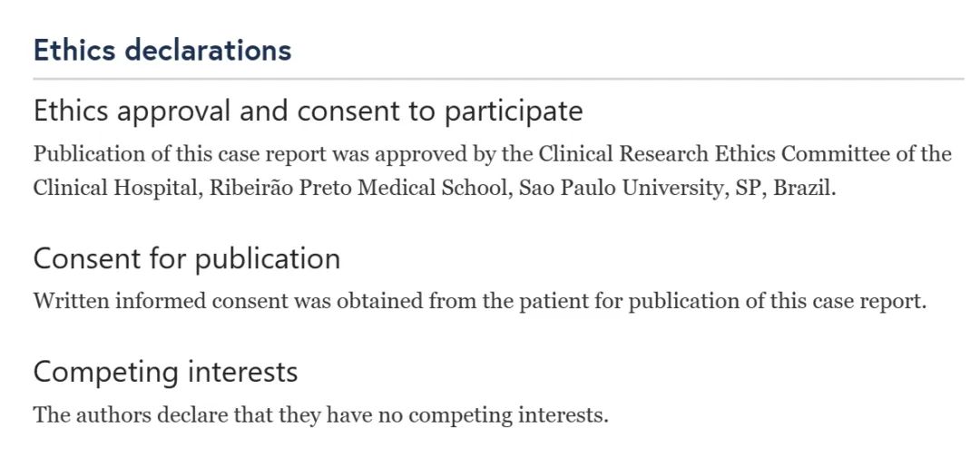This screenshot has width=980, height=466.
Task: Click the 'Ethics approval and consent to participate' subheading
Action: (309, 112)
